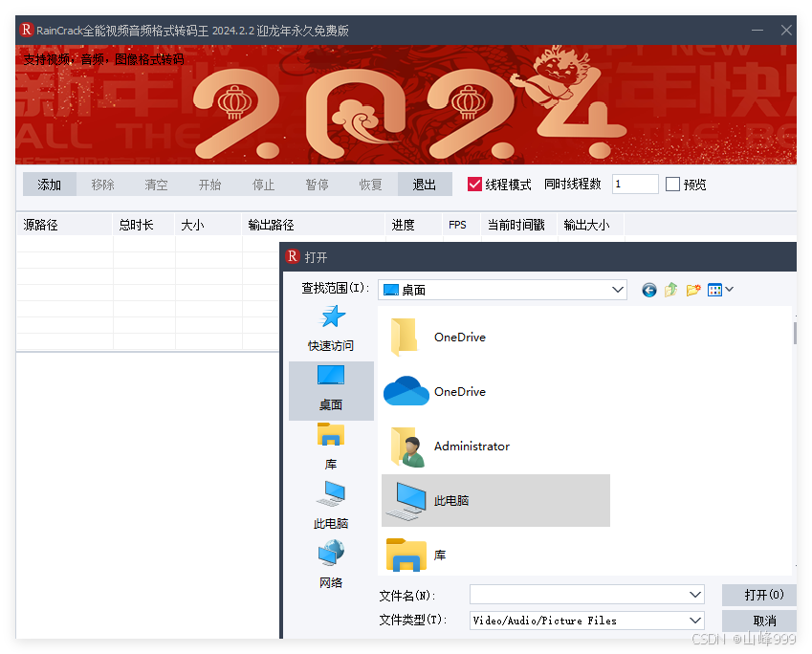Click the FPS column header
The image size is (812, 654).
click(x=461, y=225)
